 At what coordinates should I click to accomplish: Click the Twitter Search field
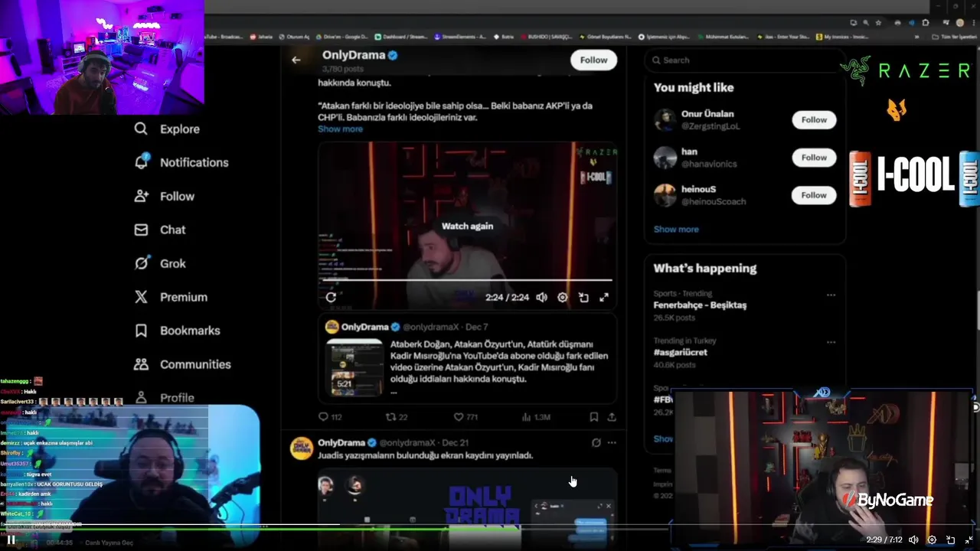(745, 60)
